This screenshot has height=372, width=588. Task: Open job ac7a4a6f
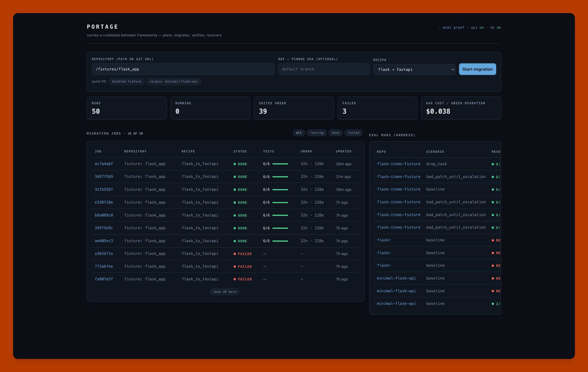pyautogui.click(x=104, y=164)
